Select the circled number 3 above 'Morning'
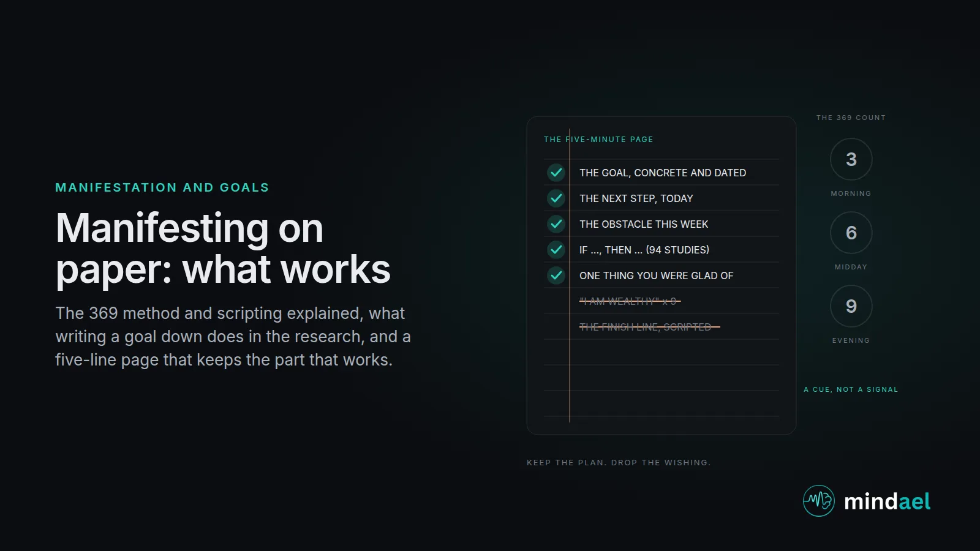The image size is (980, 551). 851,159
